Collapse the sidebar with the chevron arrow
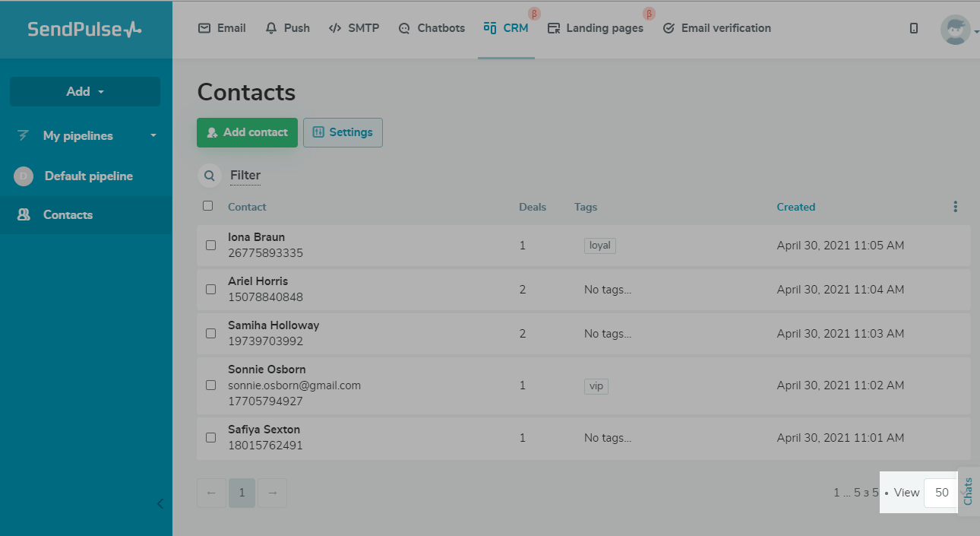The image size is (980, 536). (x=160, y=503)
